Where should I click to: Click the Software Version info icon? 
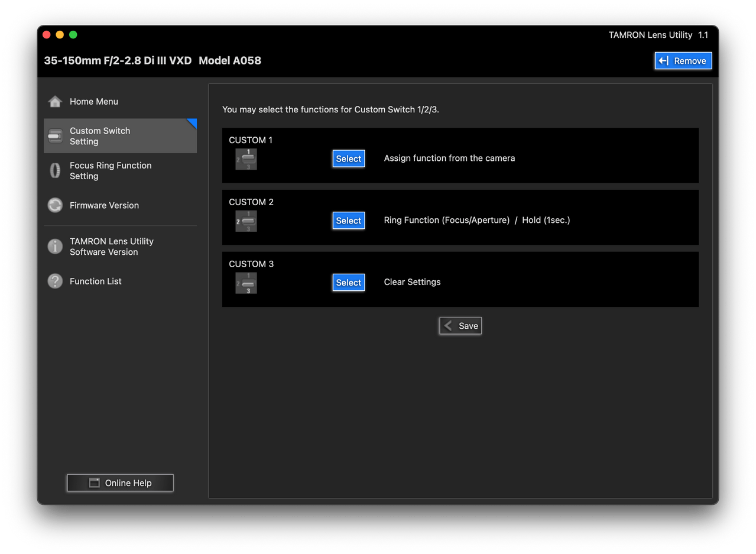click(55, 247)
